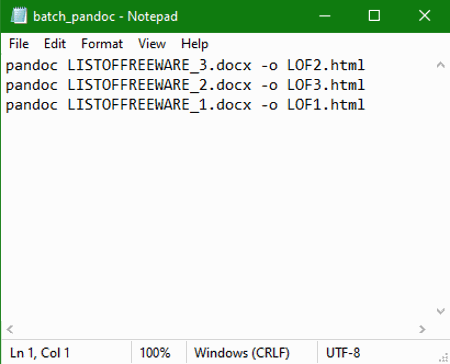Viewport: 450px width, 364px height.
Task: Open the Edit menu
Action: pos(55,44)
